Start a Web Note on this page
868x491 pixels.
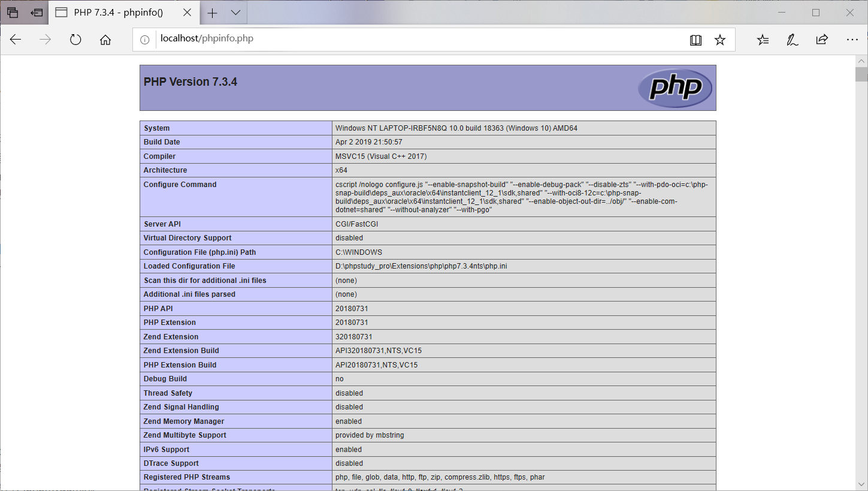tap(792, 39)
